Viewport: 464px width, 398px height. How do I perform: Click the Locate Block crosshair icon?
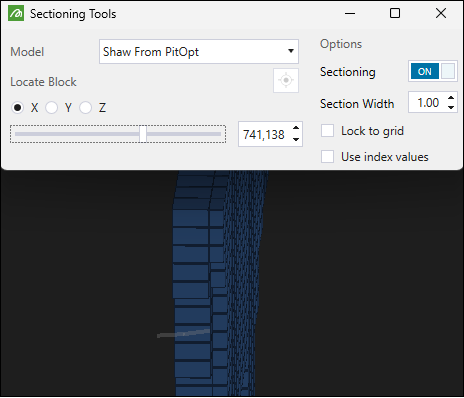pyautogui.click(x=286, y=80)
